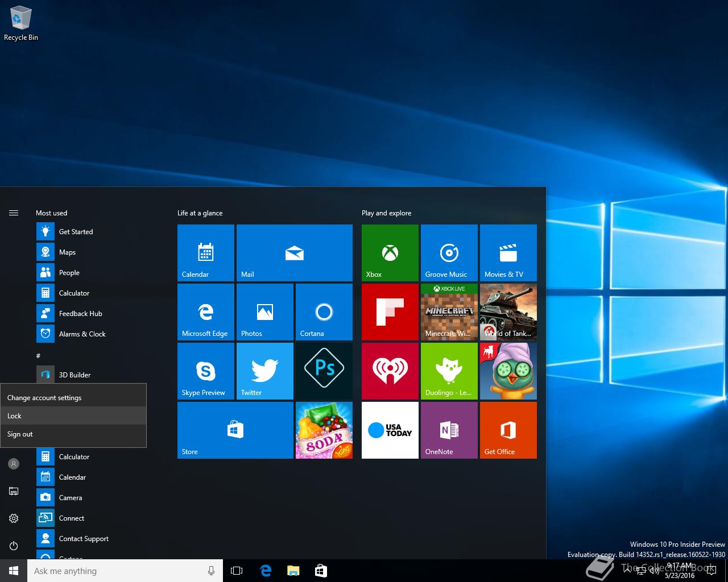
Task: Select Sign out from account menu
Action: click(x=73, y=434)
